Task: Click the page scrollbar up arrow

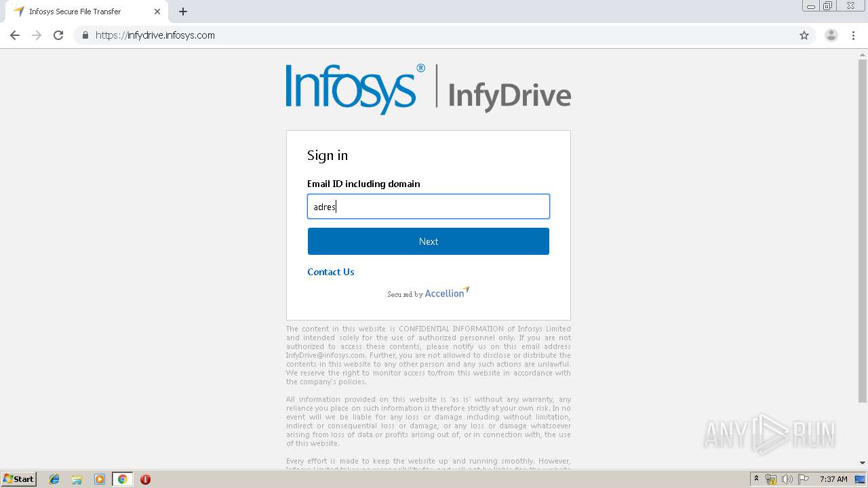Action: pos(863,54)
